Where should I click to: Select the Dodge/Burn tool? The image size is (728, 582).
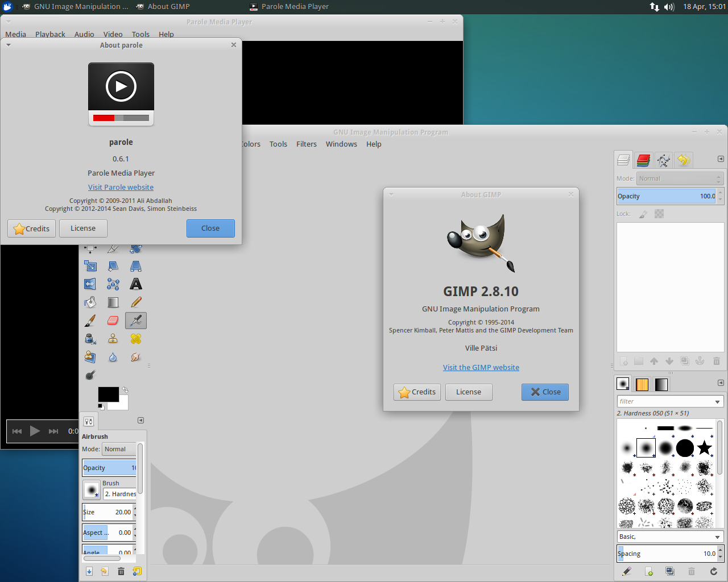90,375
